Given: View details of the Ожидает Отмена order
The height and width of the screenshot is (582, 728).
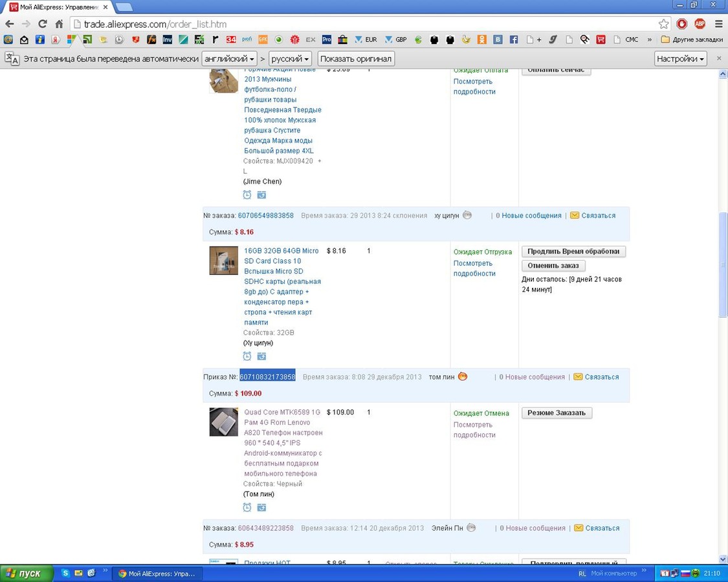Looking at the screenshot, I should (474, 430).
